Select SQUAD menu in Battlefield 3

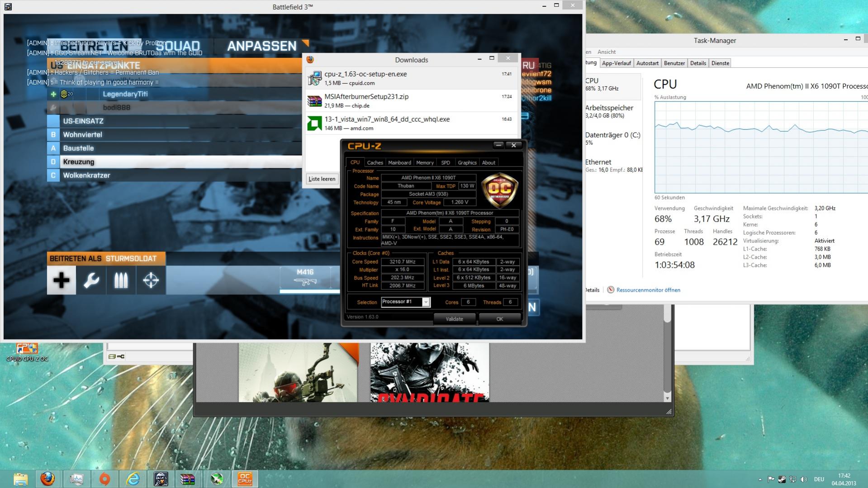pos(178,46)
